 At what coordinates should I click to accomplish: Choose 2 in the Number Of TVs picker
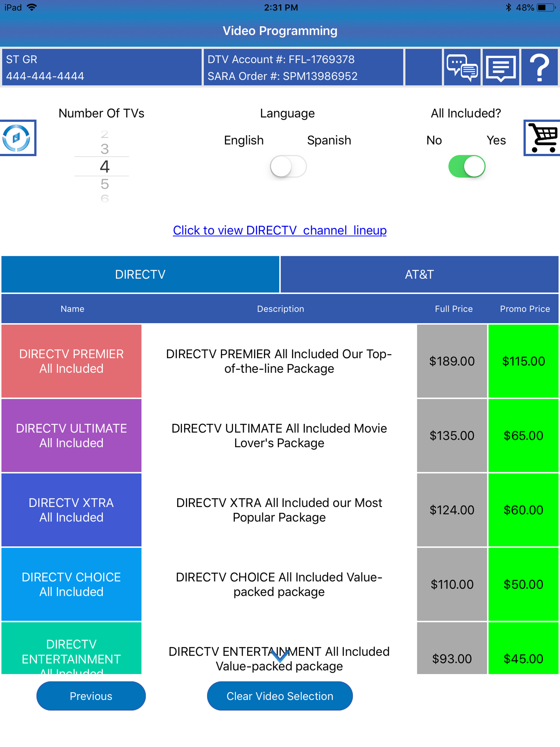tap(105, 135)
